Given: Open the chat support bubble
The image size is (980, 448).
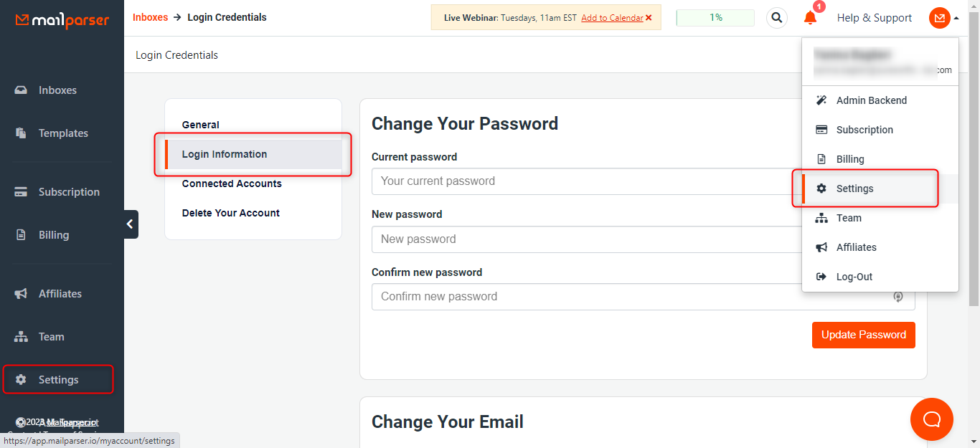Looking at the screenshot, I should 931,419.
